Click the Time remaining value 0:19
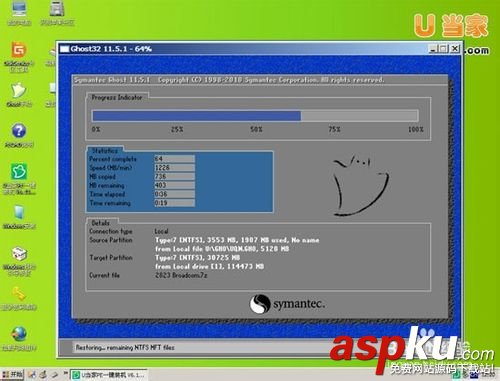Screen dimensions: 500x381 tap(174, 203)
